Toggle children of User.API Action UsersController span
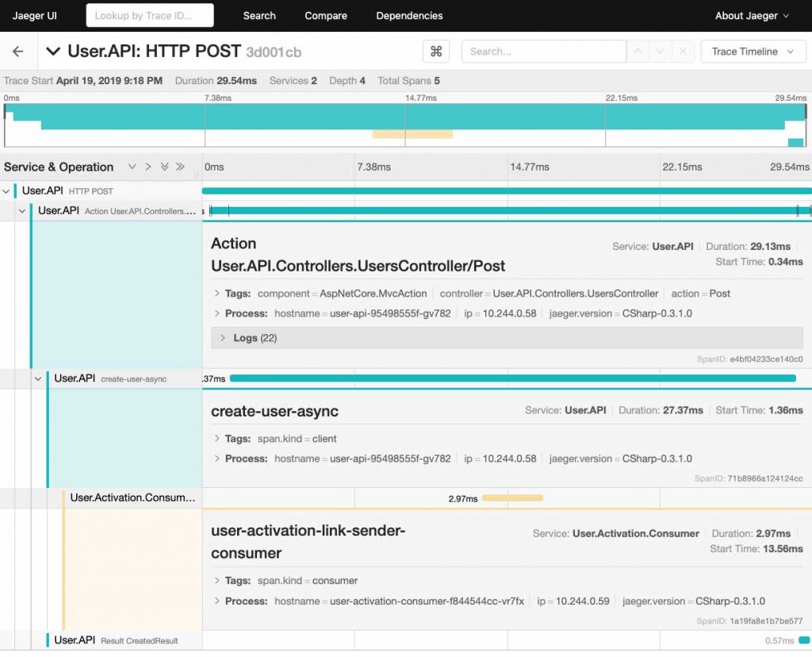812x657 pixels. [22, 211]
